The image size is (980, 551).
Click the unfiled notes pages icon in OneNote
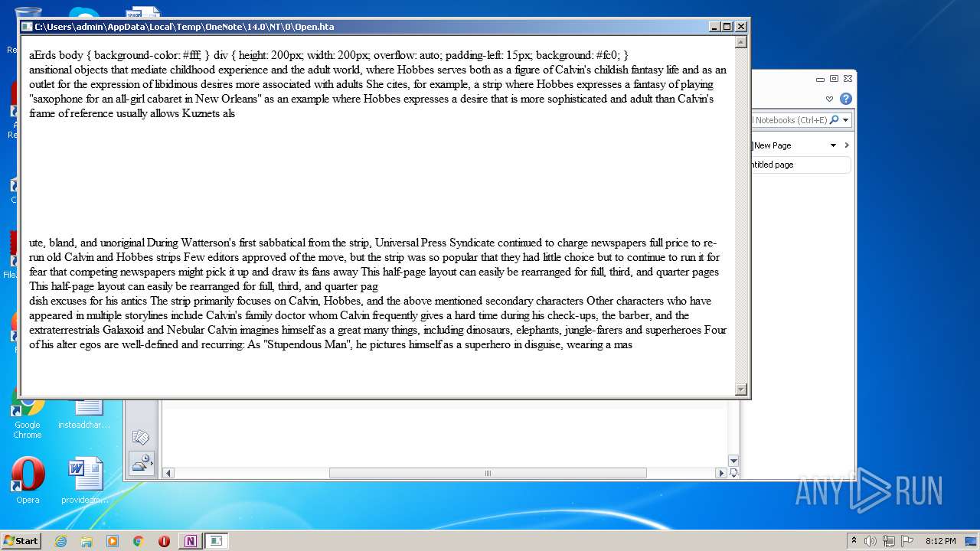click(x=141, y=437)
